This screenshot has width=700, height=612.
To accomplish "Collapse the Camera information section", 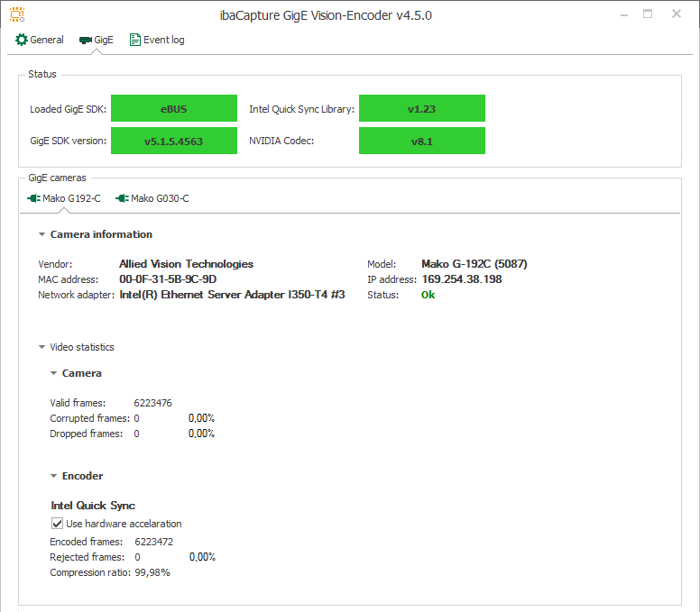I will [42, 234].
